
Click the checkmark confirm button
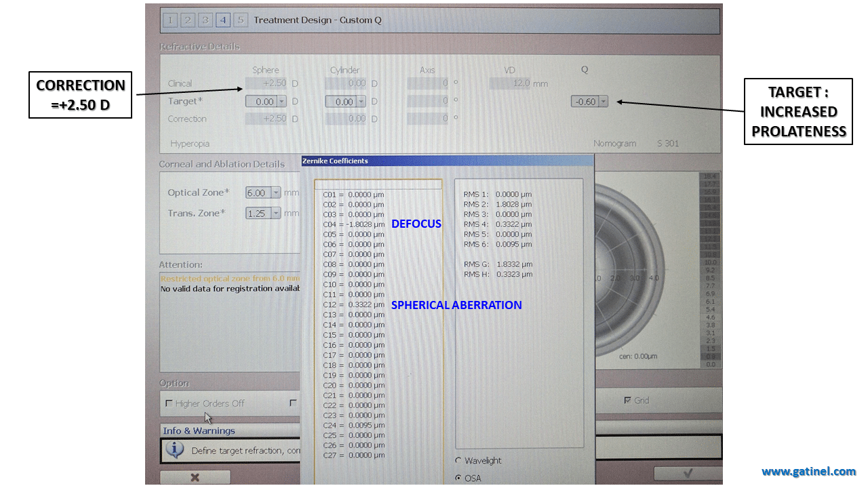(x=688, y=474)
